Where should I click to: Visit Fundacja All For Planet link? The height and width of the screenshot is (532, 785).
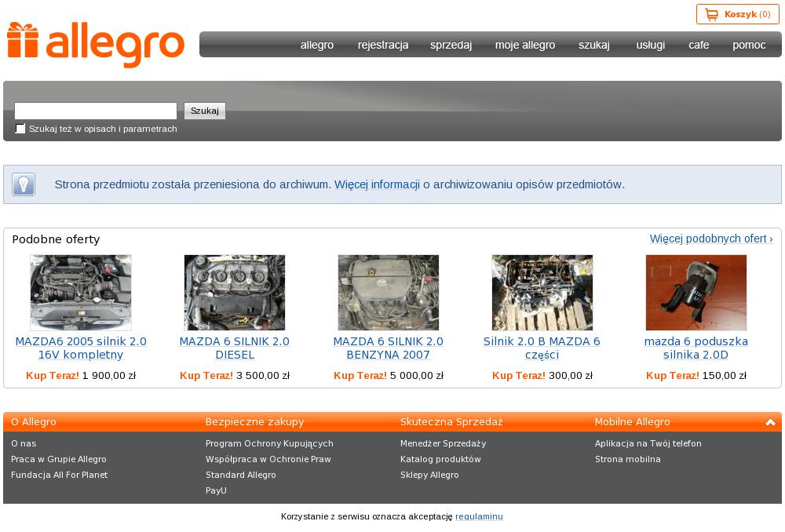point(59,475)
